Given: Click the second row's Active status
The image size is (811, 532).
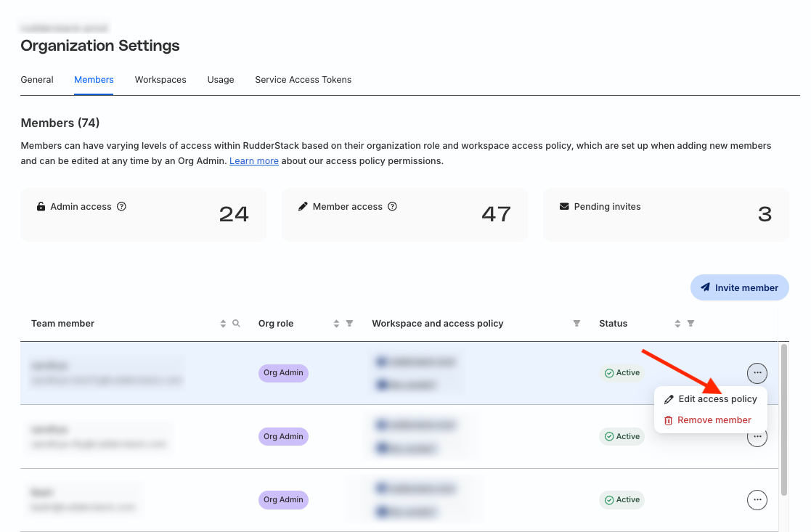Looking at the screenshot, I should (x=622, y=436).
